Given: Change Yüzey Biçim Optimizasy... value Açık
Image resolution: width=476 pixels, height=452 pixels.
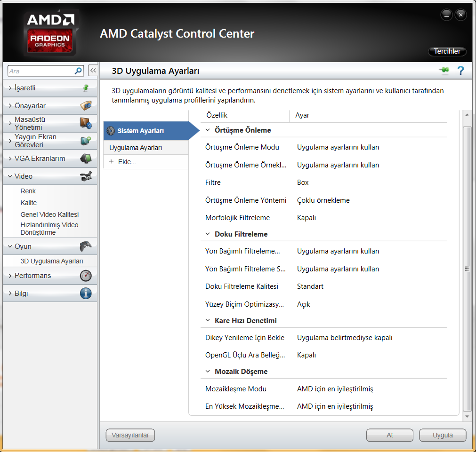Looking at the screenshot, I should pyautogui.click(x=304, y=304).
